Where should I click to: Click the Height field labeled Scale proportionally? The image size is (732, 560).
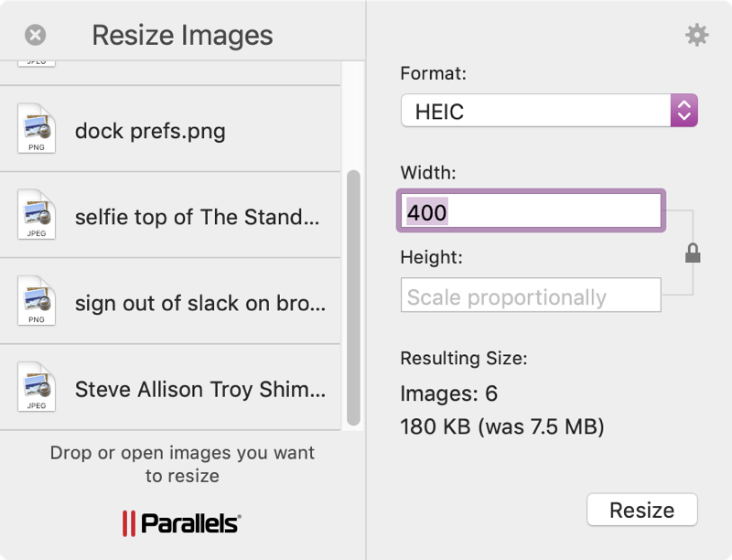click(531, 296)
